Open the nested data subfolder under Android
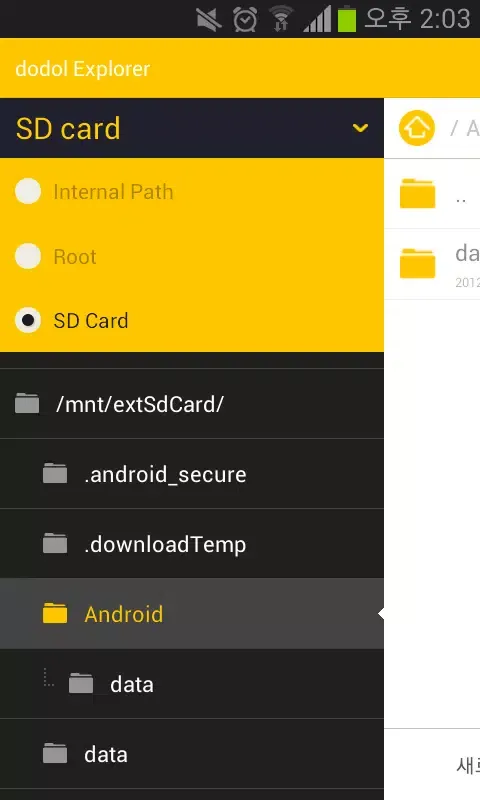Image resolution: width=480 pixels, height=800 pixels. [x=192, y=684]
